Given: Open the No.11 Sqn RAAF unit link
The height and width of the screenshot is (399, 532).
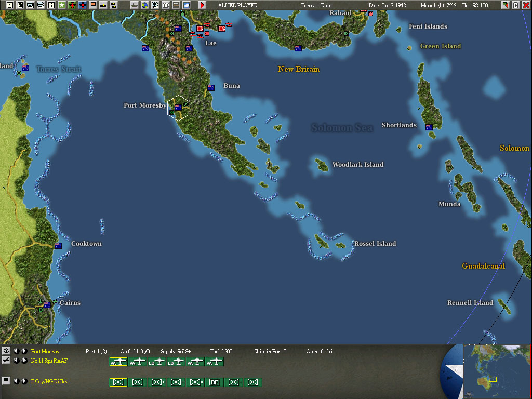Looking at the screenshot, I should point(49,361).
